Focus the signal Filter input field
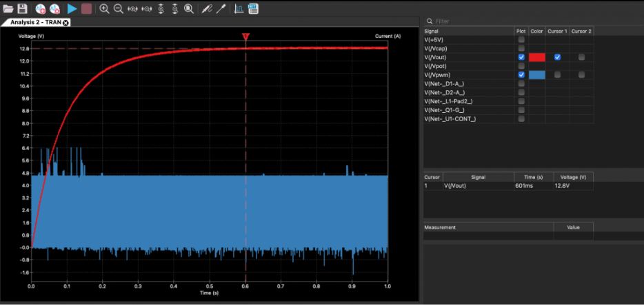This screenshot has width=644, height=305. pos(533,21)
